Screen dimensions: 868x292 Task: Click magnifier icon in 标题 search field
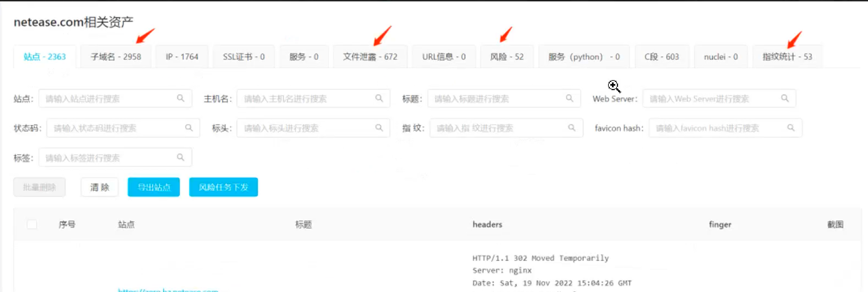point(569,98)
